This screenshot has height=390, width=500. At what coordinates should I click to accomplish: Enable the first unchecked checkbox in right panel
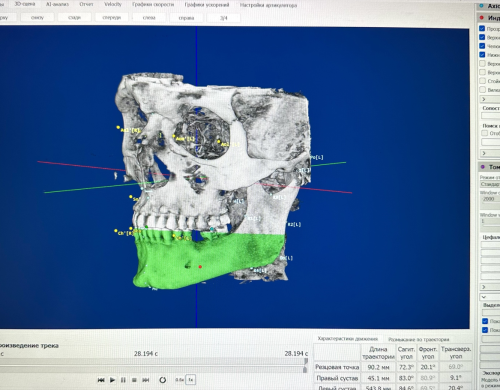click(x=482, y=63)
